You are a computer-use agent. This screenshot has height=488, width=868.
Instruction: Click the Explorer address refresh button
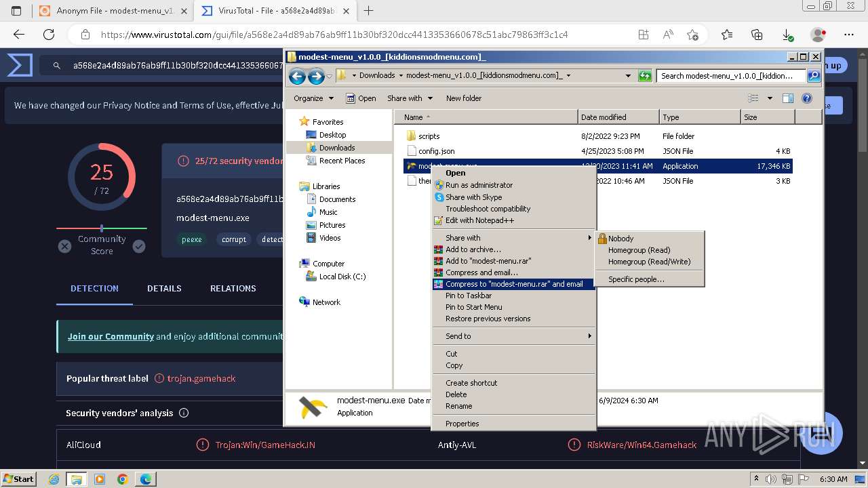coord(645,76)
